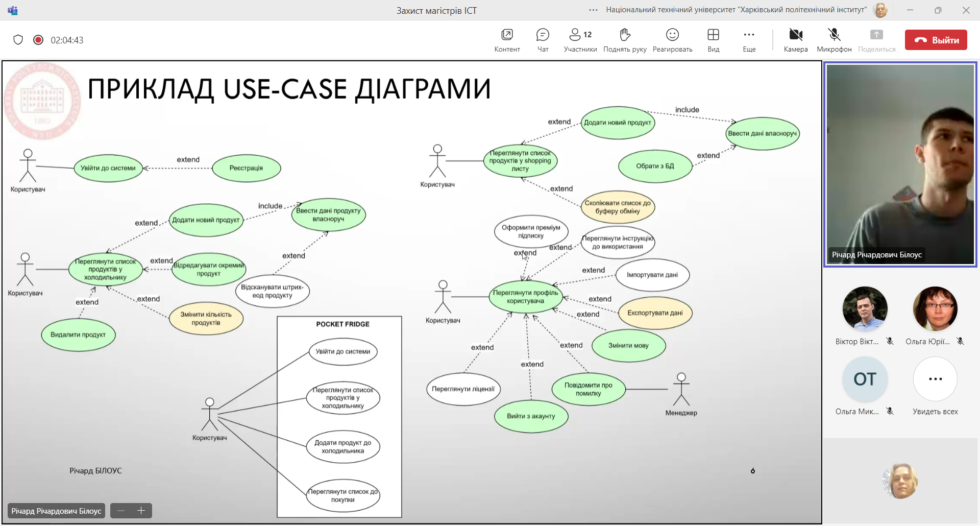Expand the Еще more actions menu
Image resolution: width=980 pixels, height=526 pixels.
(749, 40)
